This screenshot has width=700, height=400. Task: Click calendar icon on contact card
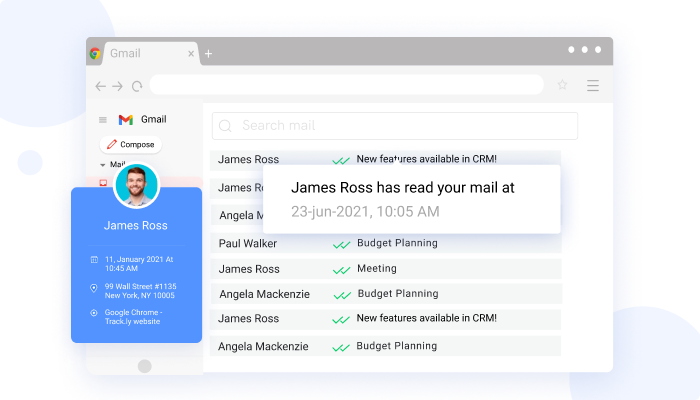click(x=94, y=259)
